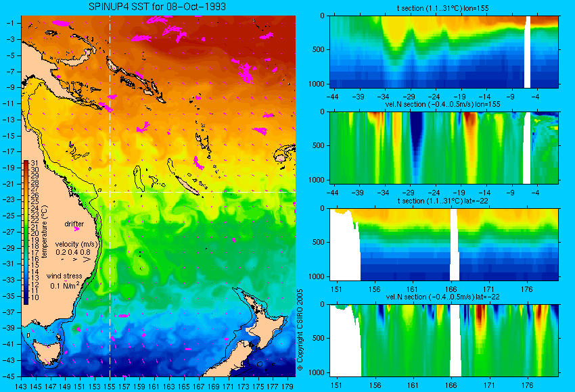Click the white dashed lat=-22 section line
The width and height of the screenshot is (575, 392).
[x=183, y=192]
